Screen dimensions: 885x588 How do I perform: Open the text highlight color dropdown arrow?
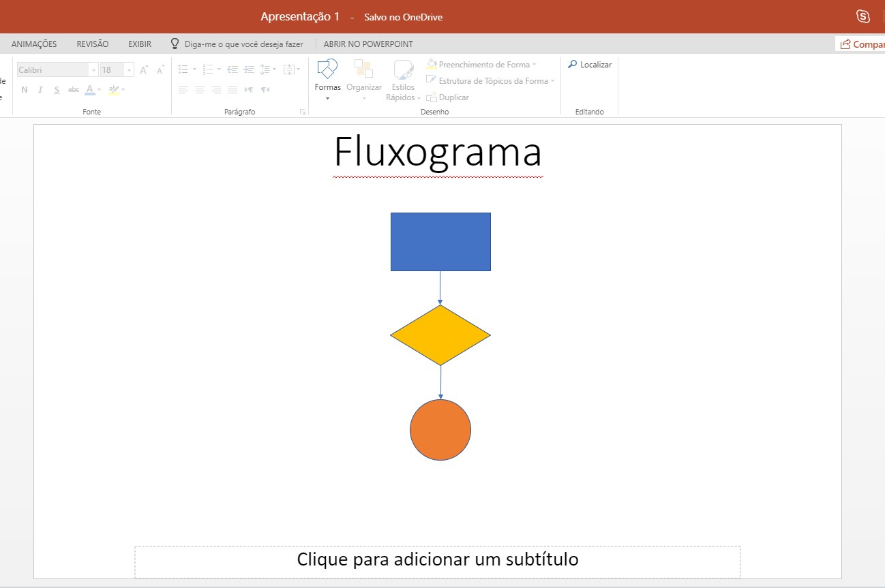(x=123, y=90)
